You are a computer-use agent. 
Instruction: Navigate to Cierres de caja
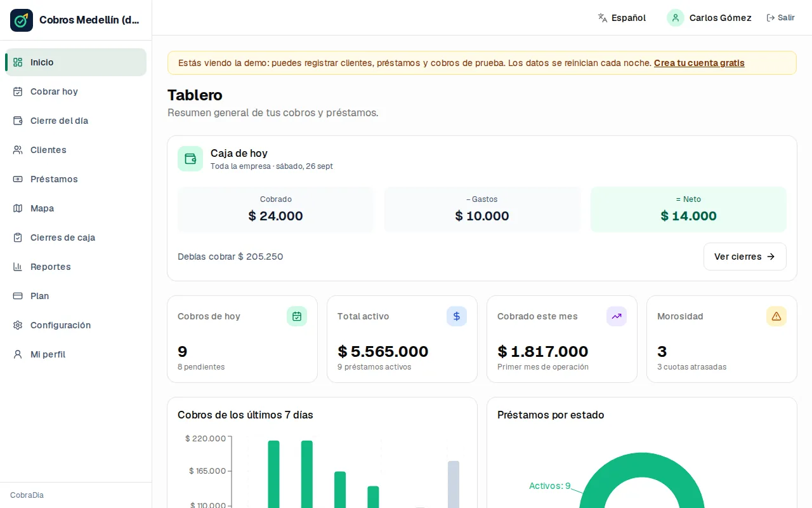(x=76, y=237)
